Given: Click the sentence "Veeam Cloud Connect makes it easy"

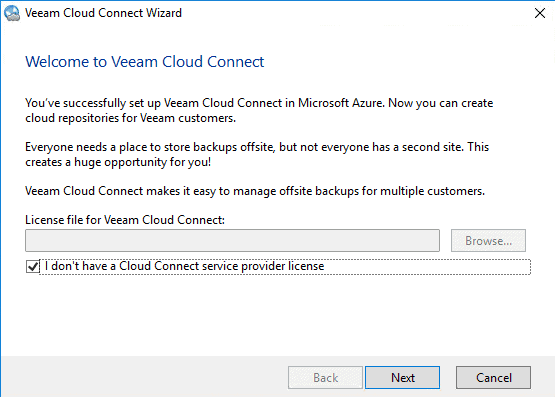Looking at the screenshot, I should coord(255,191).
